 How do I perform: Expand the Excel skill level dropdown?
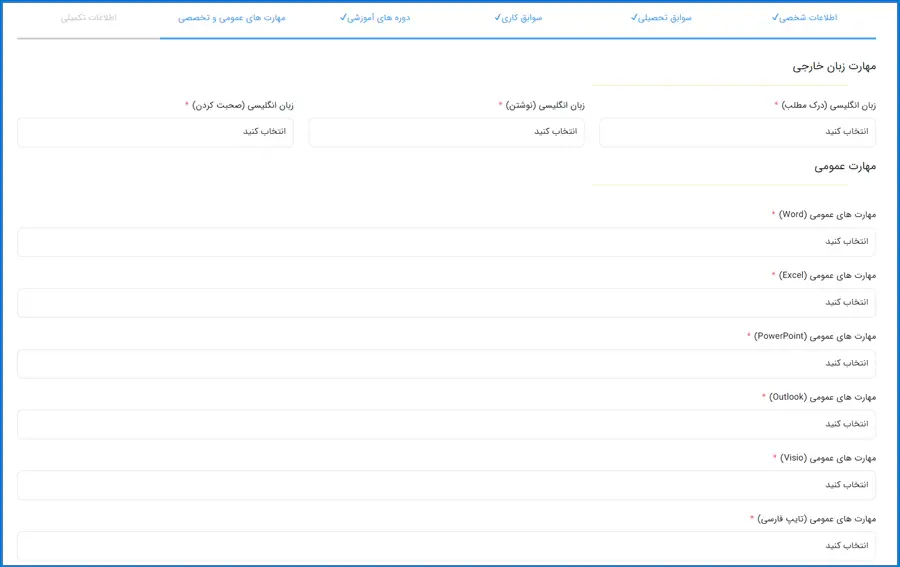click(446, 303)
